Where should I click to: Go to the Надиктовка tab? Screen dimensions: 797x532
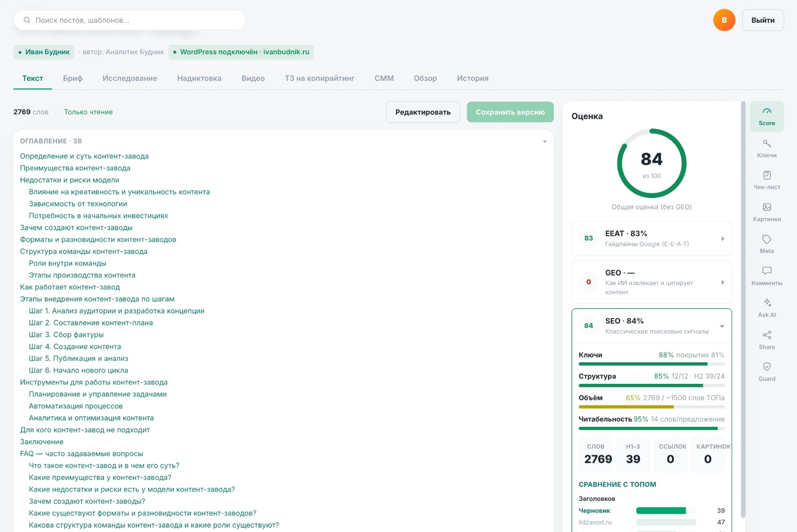pyautogui.click(x=199, y=78)
